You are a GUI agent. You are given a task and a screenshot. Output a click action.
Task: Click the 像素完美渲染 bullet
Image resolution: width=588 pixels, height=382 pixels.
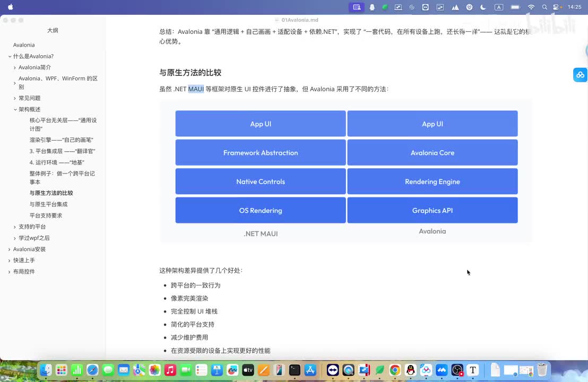[x=189, y=298]
